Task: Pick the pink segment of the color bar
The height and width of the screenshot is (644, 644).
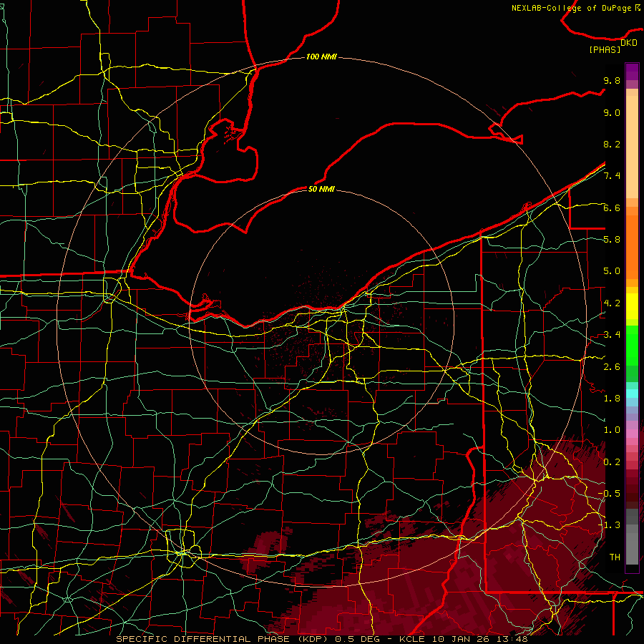Action: [x=632, y=434]
